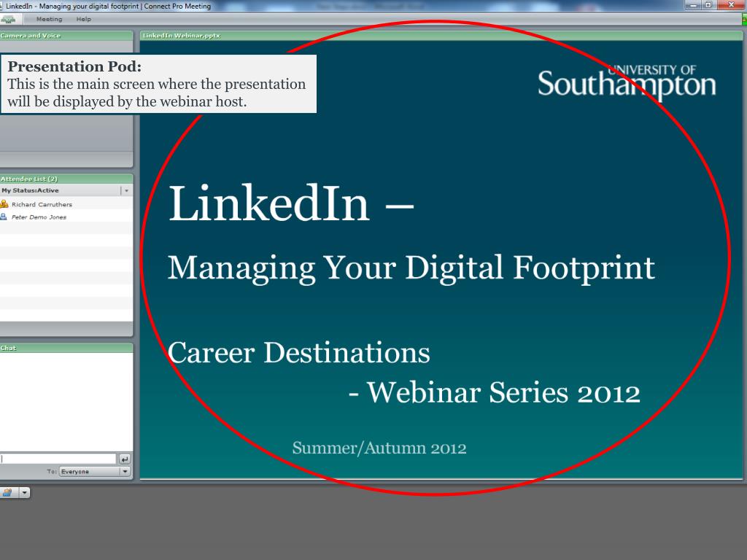
Task: Click the Connect Pro people logo icon
Action: pos(7,19)
